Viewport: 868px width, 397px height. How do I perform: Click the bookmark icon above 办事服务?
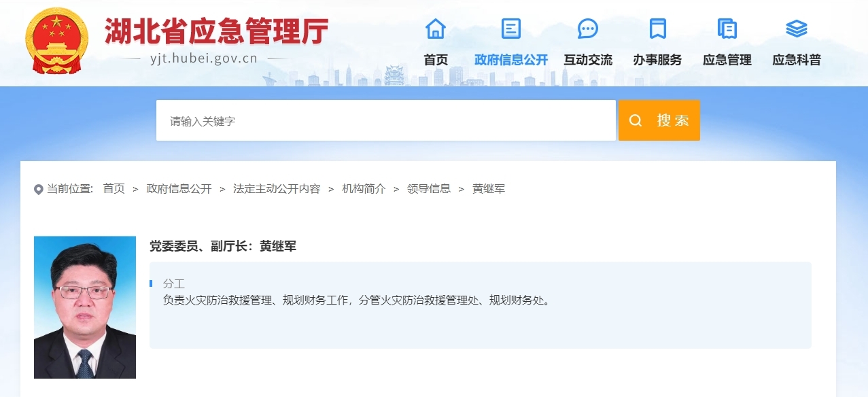pos(657,29)
